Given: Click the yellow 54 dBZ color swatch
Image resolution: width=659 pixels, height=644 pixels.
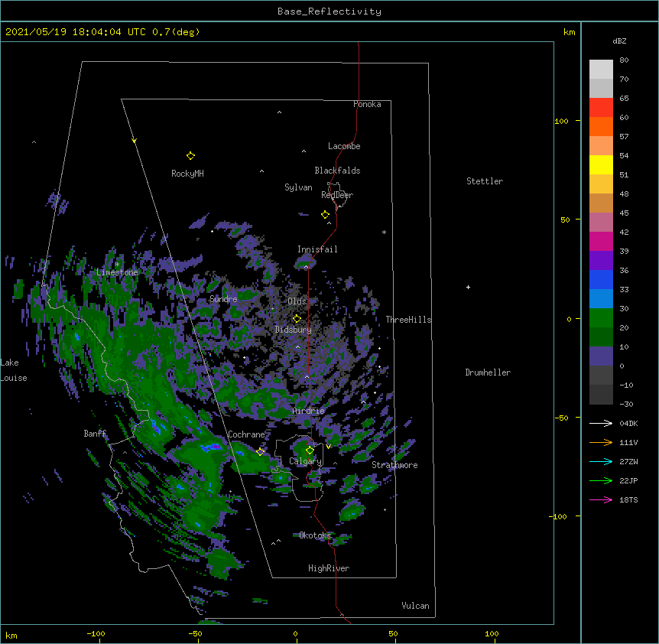Looking at the screenshot, I should [x=601, y=164].
